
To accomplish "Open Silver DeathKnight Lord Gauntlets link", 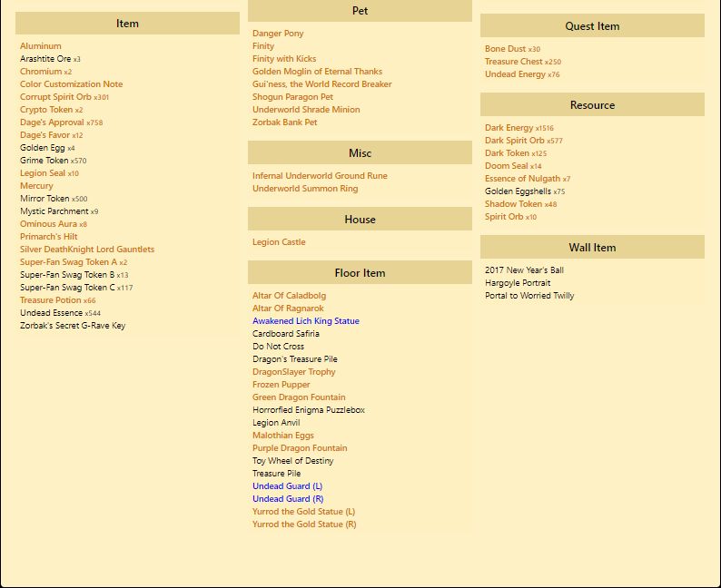I will pyautogui.click(x=87, y=250).
